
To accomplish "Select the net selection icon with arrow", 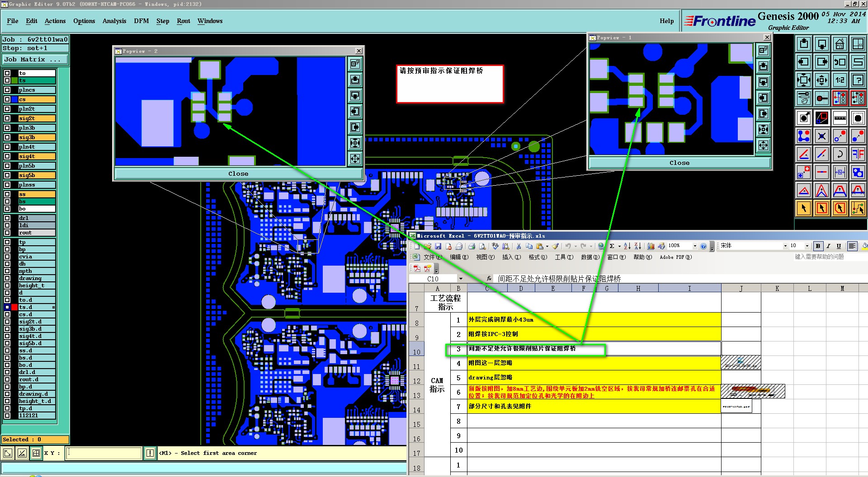I will (858, 208).
